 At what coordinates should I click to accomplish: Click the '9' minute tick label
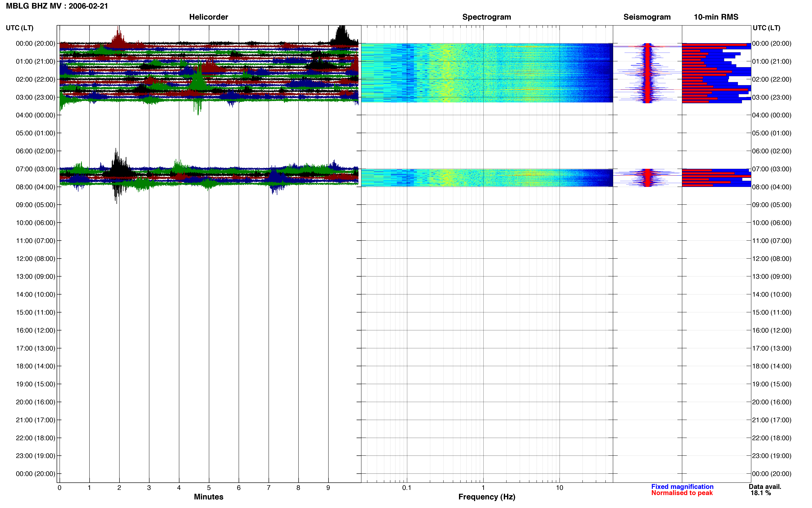328,488
